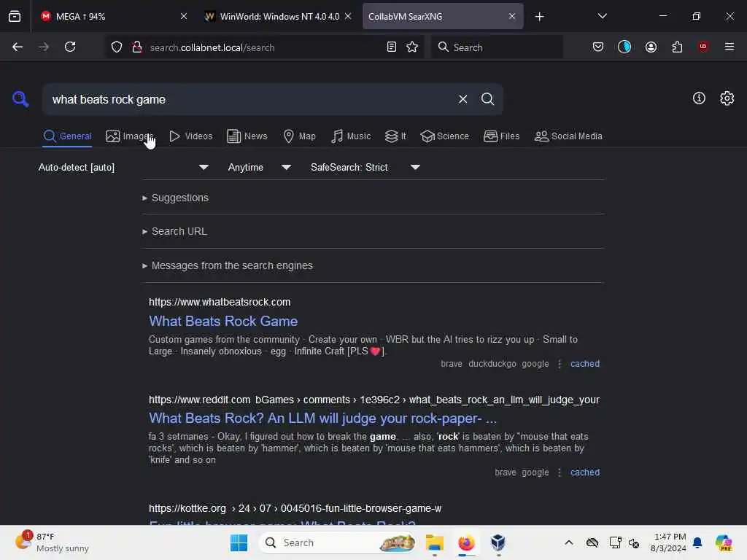Show site security lock info

pyautogui.click(x=136, y=47)
